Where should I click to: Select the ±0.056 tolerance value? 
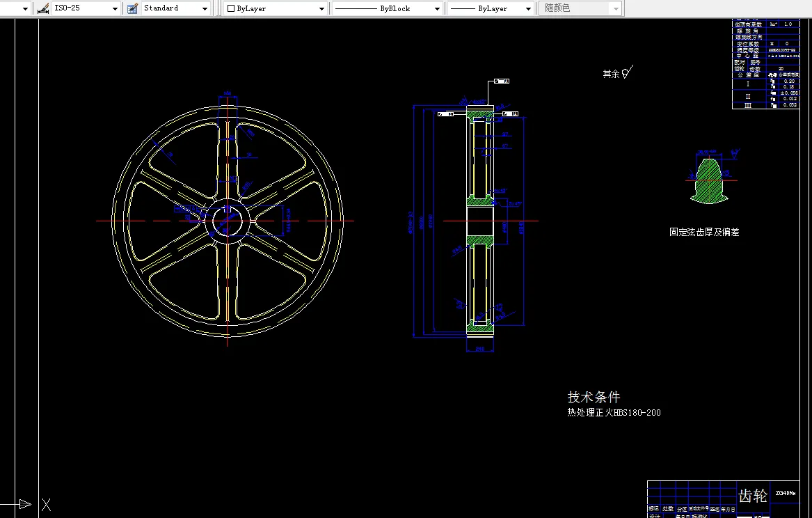789,93
